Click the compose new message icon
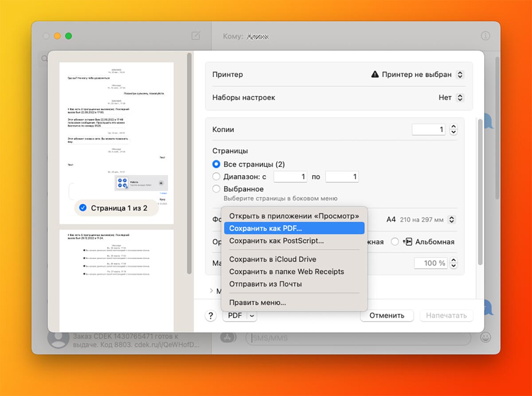The width and height of the screenshot is (532, 396). click(196, 36)
